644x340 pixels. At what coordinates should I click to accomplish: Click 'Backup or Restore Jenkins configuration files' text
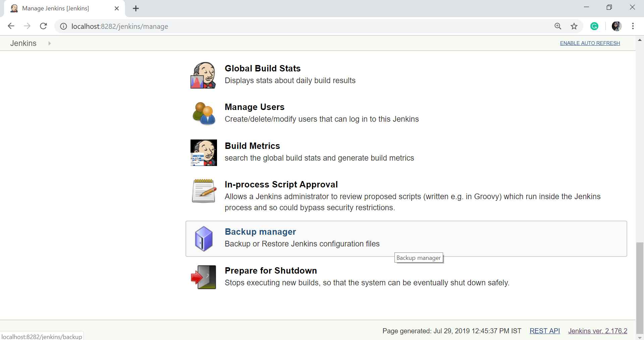pyautogui.click(x=302, y=244)
